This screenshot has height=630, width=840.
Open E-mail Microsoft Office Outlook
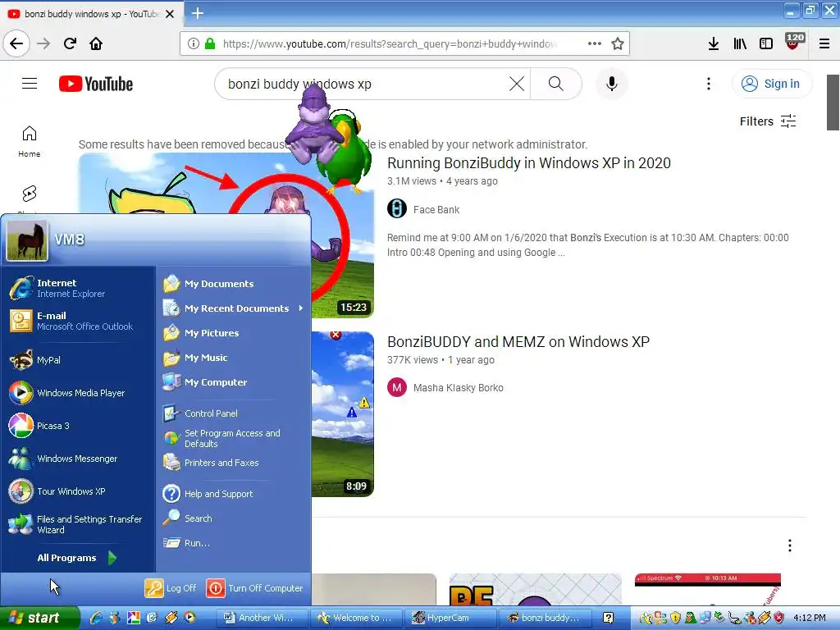pos(78,321)
